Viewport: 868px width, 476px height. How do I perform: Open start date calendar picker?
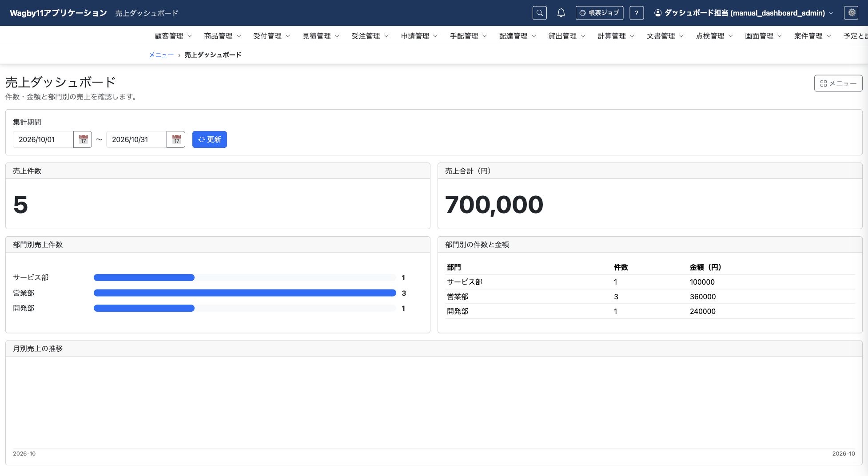(x=83, y=139)
